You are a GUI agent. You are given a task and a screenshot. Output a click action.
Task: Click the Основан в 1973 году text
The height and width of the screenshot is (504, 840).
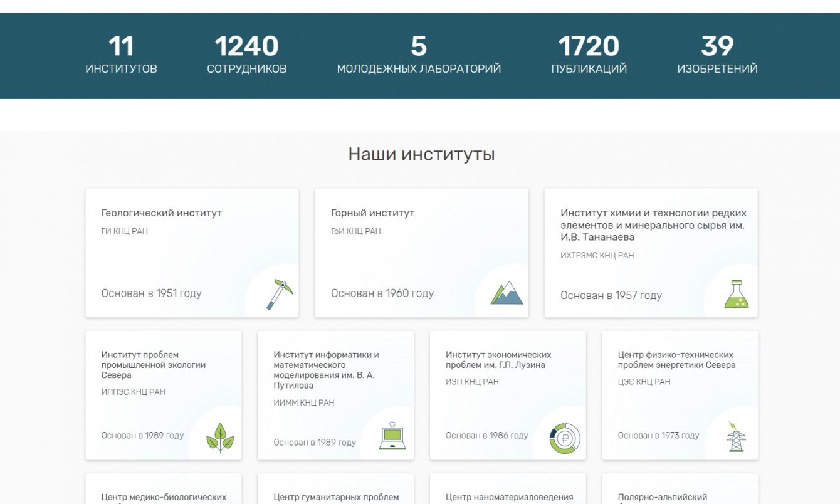(x=659, y=436)
